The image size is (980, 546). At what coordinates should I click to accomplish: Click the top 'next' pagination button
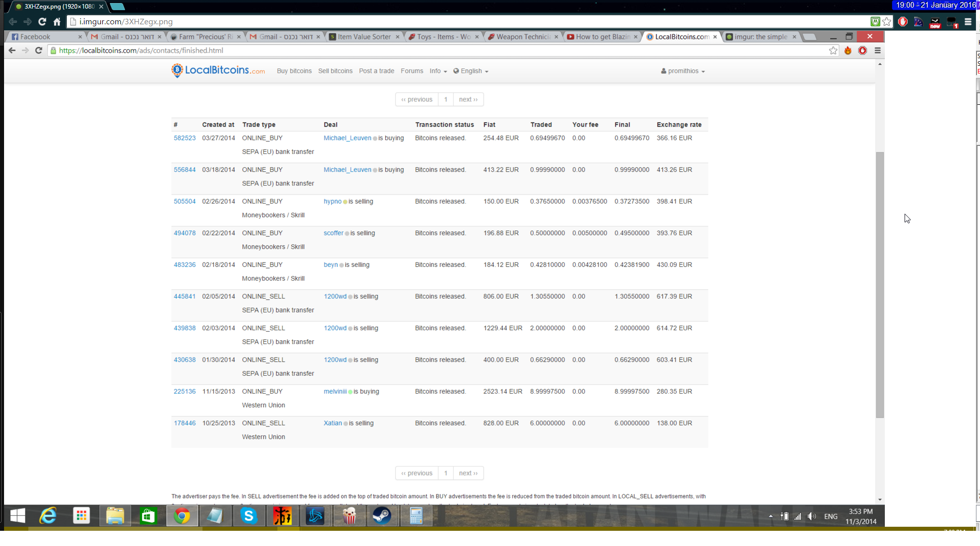pyautogui.click(x=468, y=99)
